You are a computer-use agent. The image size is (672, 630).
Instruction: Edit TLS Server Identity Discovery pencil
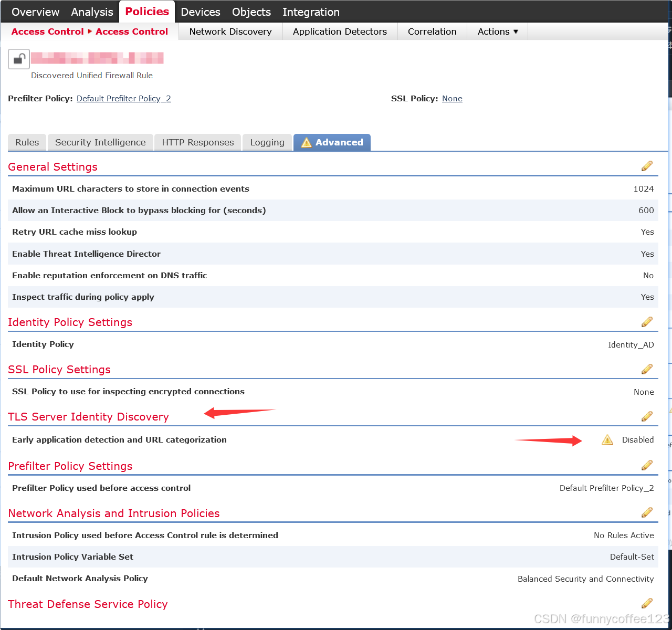647,416
